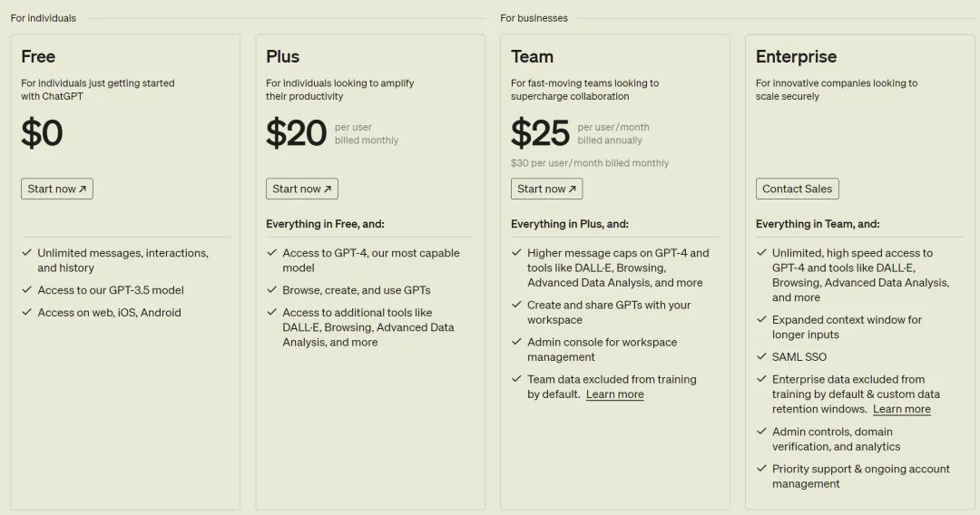The height and width of the screenshot is (515, 980).
Task: Click the Plus plan heading
Action: click(x=282, y=57)
